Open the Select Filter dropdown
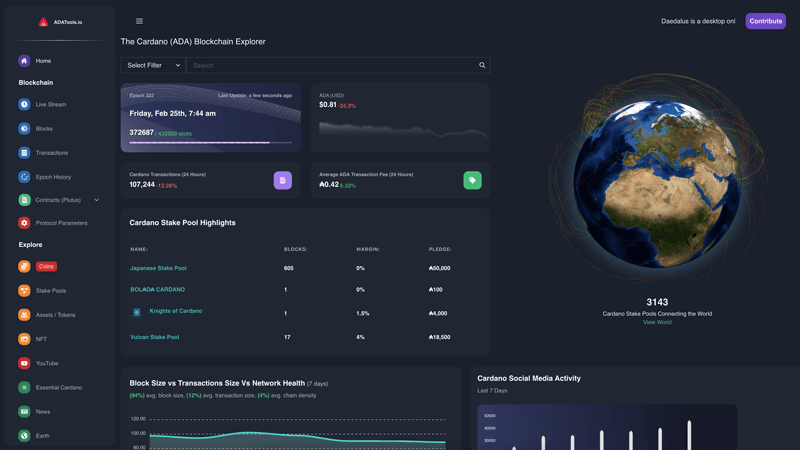This screenshot has width=800, height=450. [153, 65]
